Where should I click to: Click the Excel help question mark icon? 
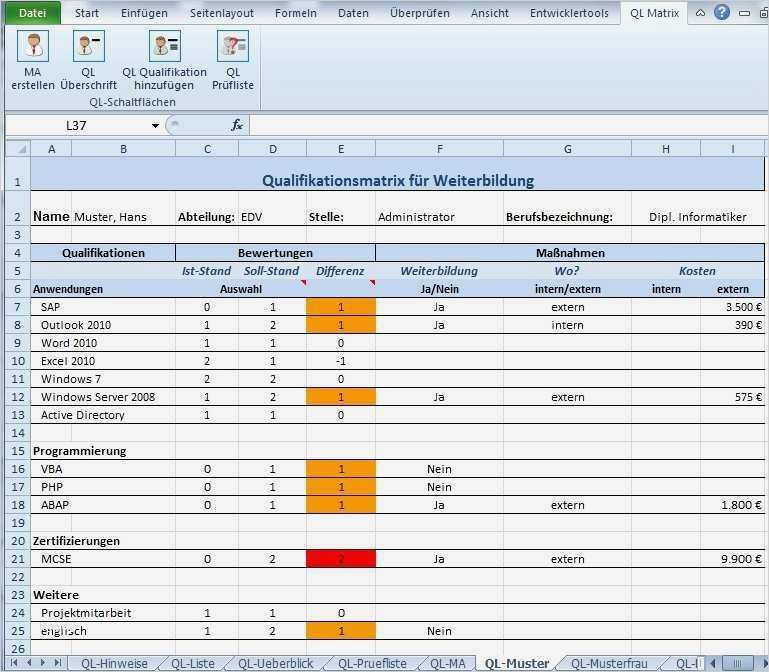722,12
